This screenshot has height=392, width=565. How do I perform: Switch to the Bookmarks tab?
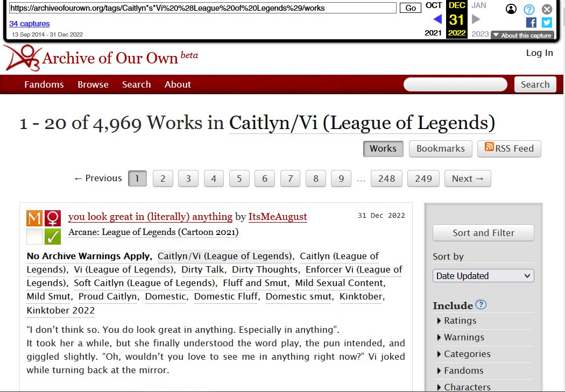tap(440, 148)
